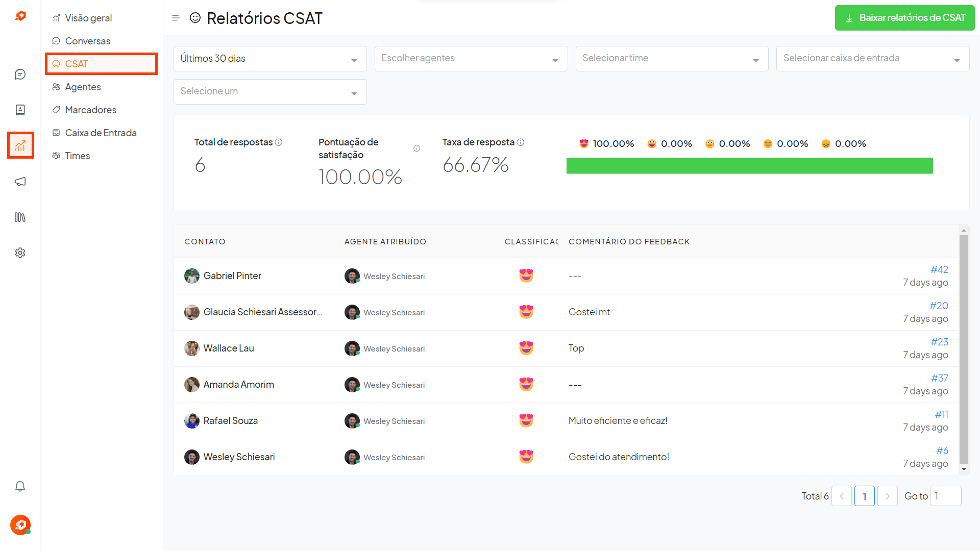Click the hamburger menu icon beside title
Screen dimensions: 980x551
point(176,18)
